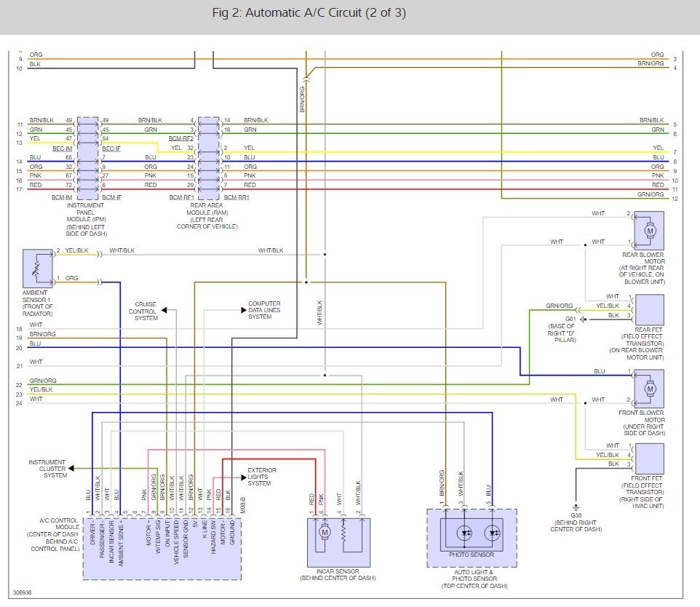Select the Photo Sensor diode box
Viewport: 700px width, 607px height.
point(472,533)
